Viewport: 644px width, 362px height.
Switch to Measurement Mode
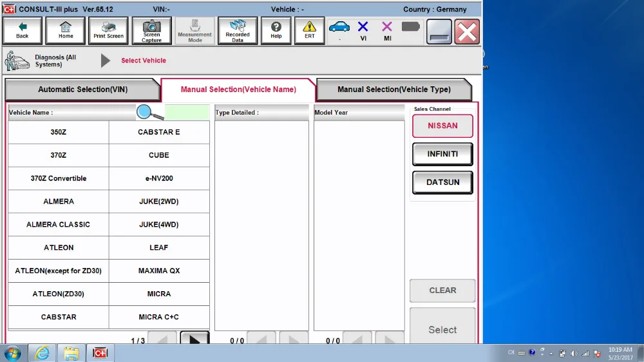(195, 30)
